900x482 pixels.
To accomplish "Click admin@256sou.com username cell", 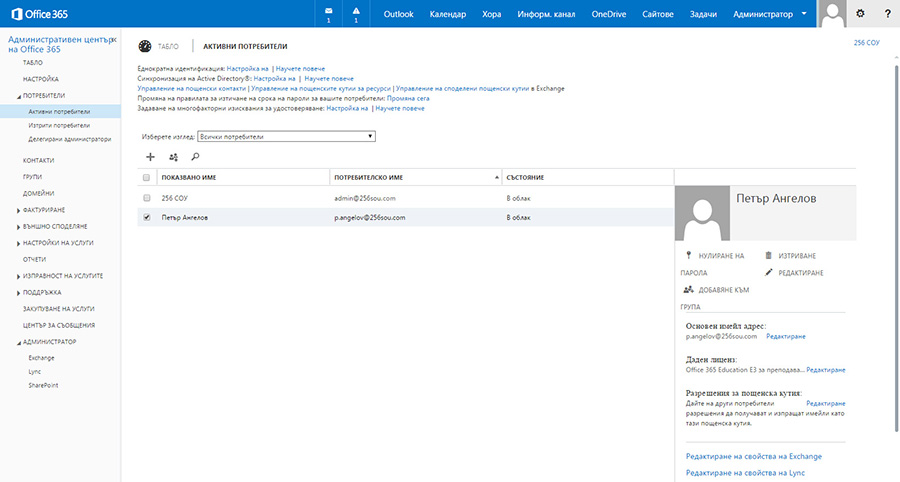I will pos(365,199).
